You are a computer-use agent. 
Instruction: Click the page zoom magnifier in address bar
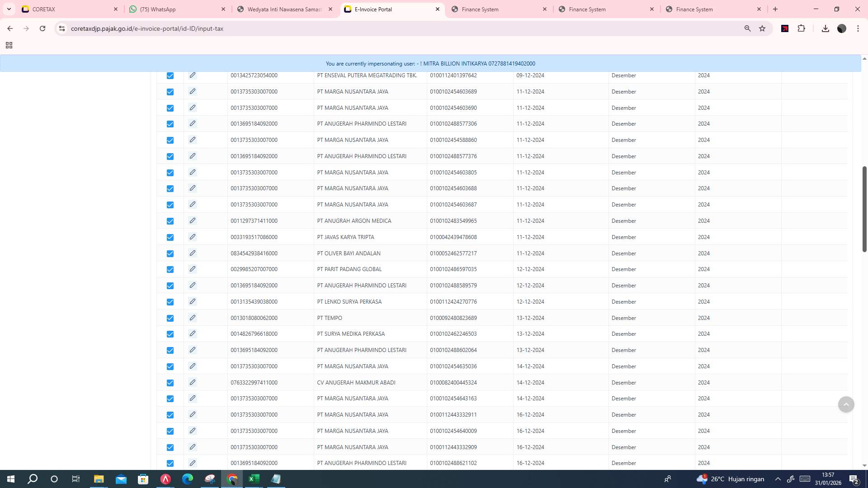pyautogui.click(x=748, y=28)
